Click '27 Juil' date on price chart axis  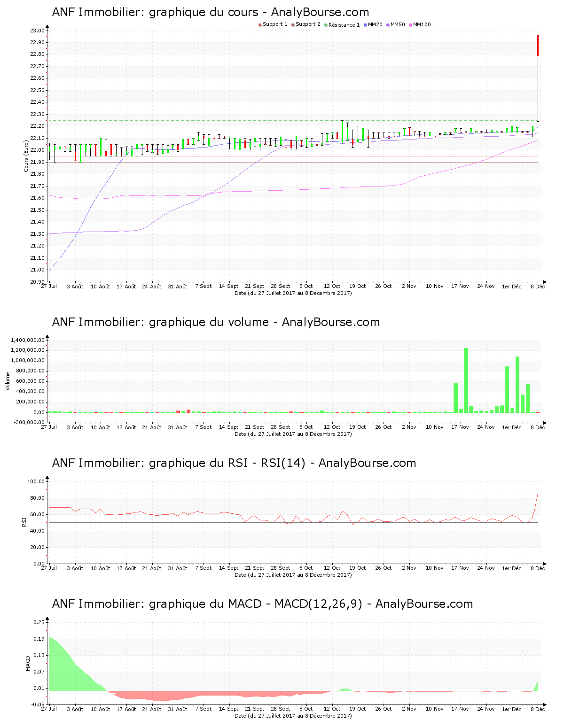[49, 286]
